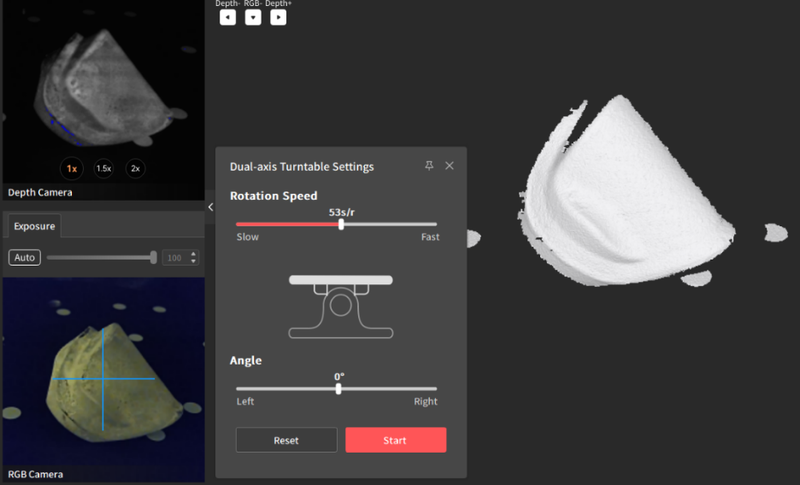This screenshot has width=800, height=485.
Task: Set depth camera zoom to 2x
Action: click(x=136, y=169)
